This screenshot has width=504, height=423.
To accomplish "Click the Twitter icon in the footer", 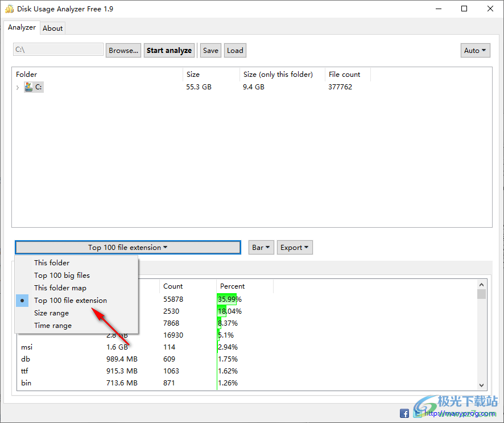I will tap(418, 413).
